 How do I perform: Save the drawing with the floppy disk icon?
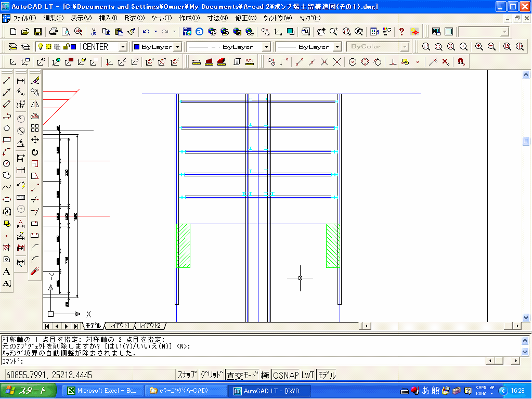(x=38, y=32)
